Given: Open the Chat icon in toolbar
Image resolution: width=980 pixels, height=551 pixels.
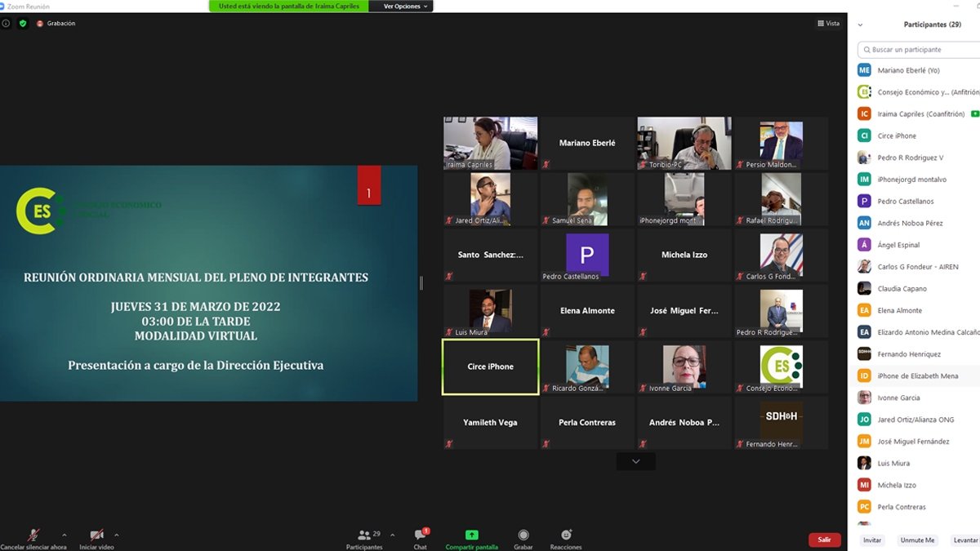Looking at the screenshot, I should tap(420, 535).
